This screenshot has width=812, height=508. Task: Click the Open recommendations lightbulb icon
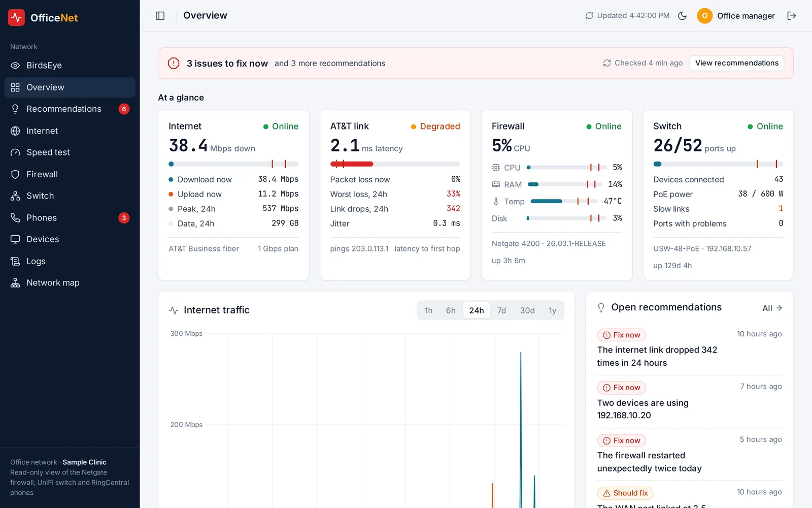point(601,307)
